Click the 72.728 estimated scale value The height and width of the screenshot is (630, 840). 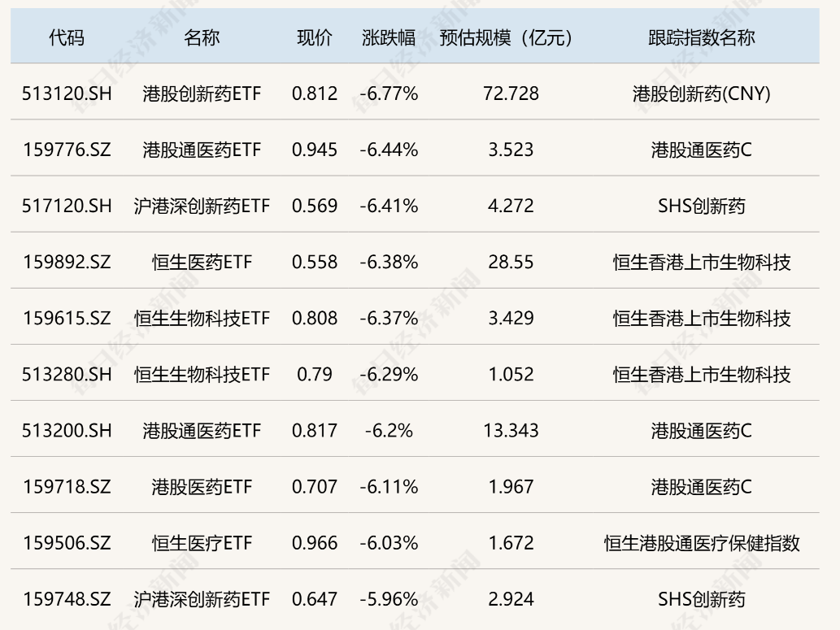coord(511,93)
